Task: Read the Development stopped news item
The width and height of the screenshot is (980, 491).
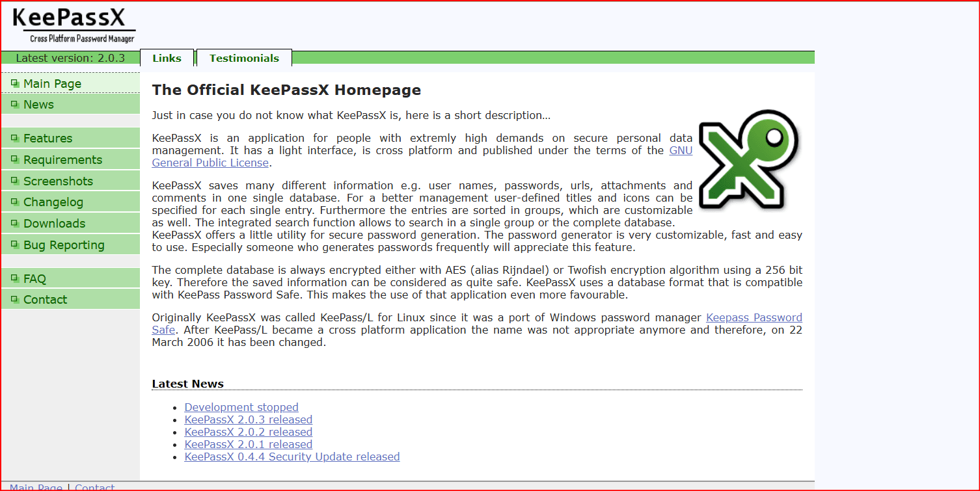Action: [241, 407]
